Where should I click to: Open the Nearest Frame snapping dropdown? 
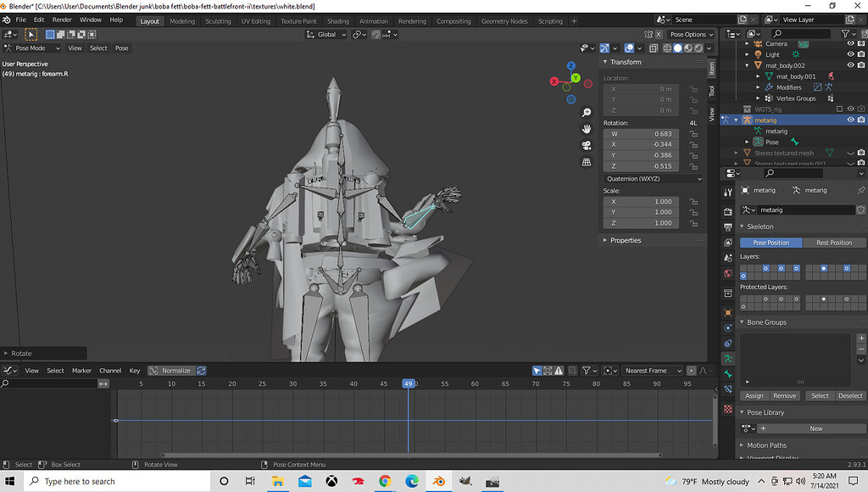pyautogui.click(x=651, y=370)
